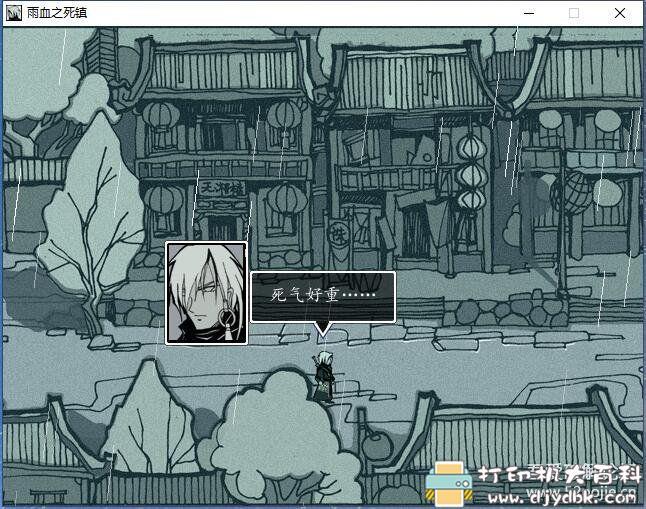The height and width of the screenshot is (509, 646).
Task: Click the dialogue box saying 死气好重
Action: coord(323,297)
